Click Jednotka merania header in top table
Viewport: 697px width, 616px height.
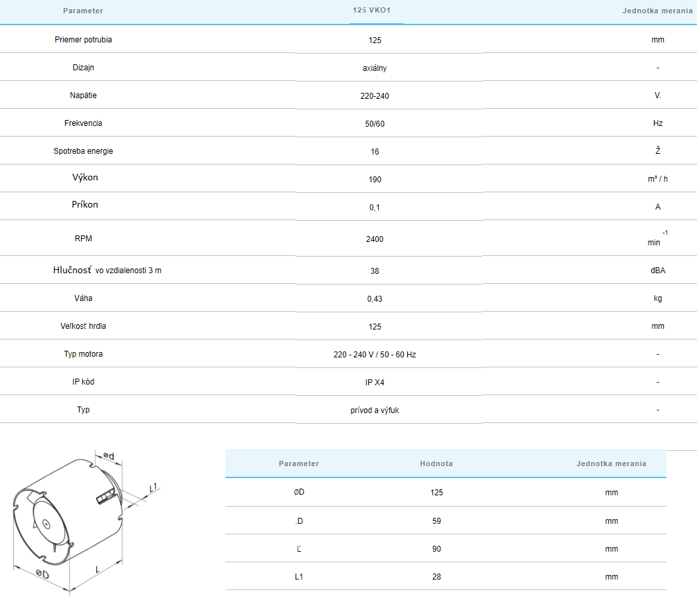click(x=657, y=11)
